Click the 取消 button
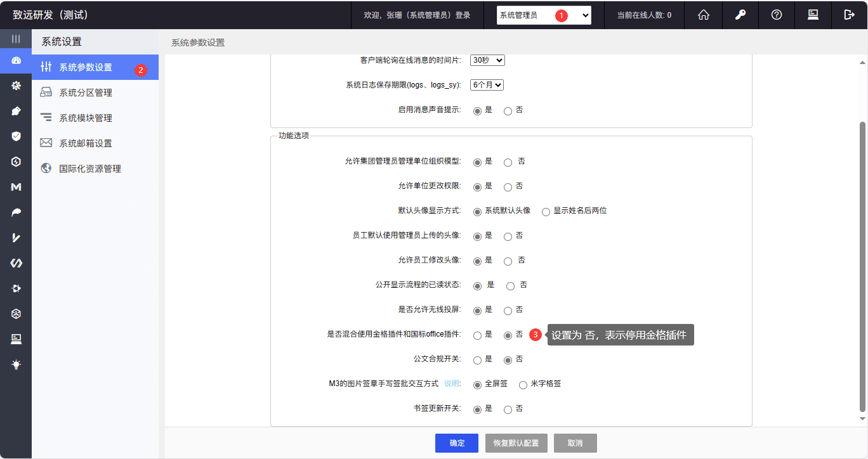The width and height of the screenshot is (868, 459). [x=575, y=443]
